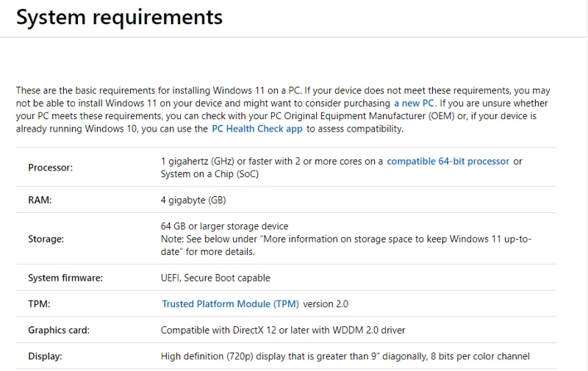Click the DirectX 12 WDDM 2.0 driver text
The width and height of the screenshot is (588, 371).
coord(283,330)
